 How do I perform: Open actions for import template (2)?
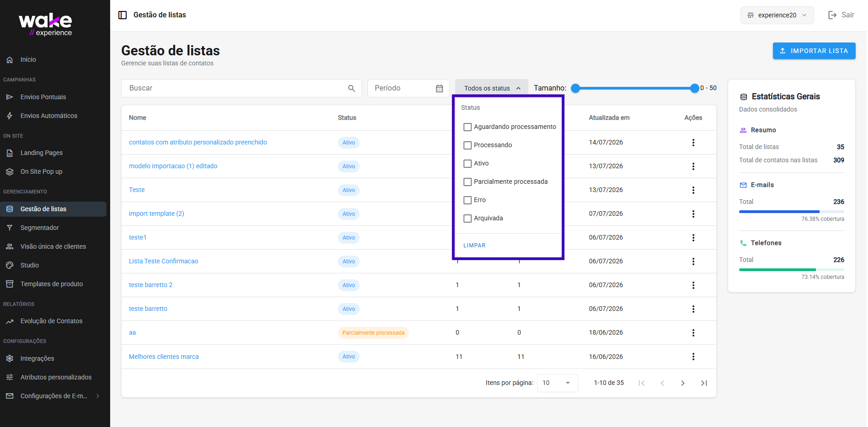click(693, 214)
